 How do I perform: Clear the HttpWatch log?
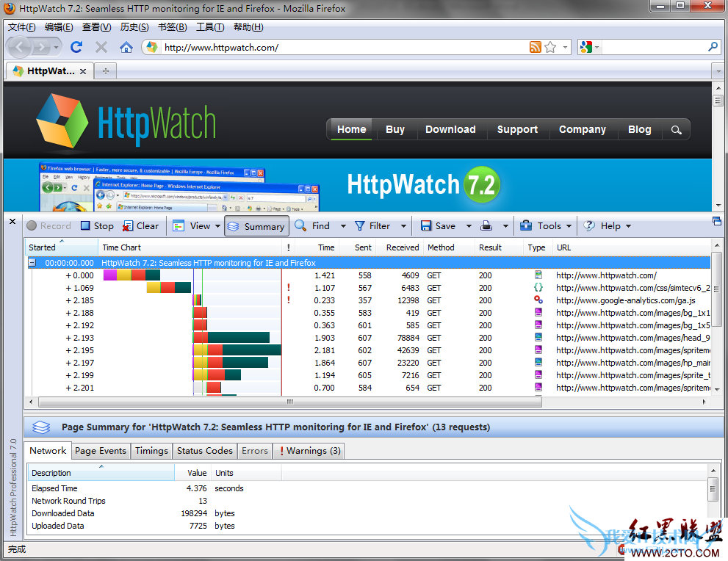click(x=129, y=226)
